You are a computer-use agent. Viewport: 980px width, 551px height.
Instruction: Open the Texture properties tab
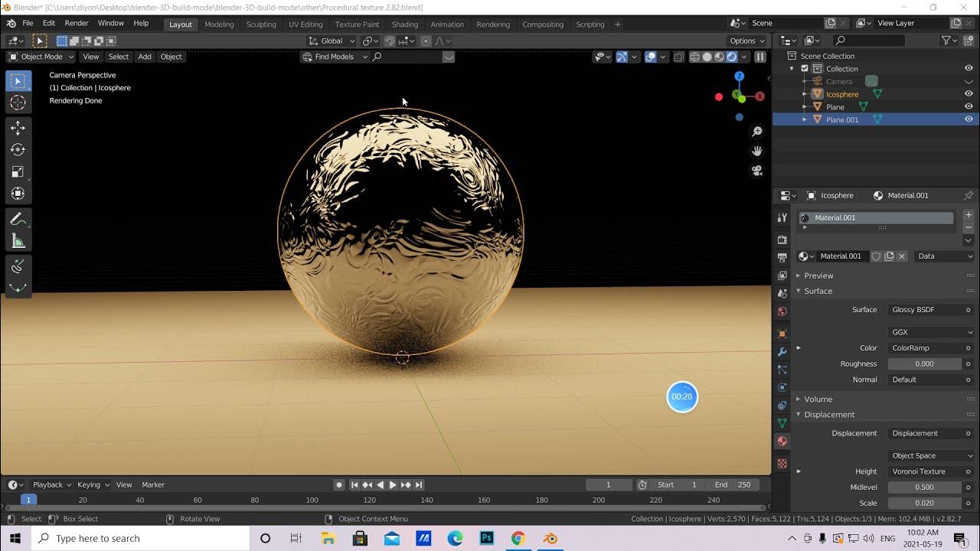[x=782, y=464]
